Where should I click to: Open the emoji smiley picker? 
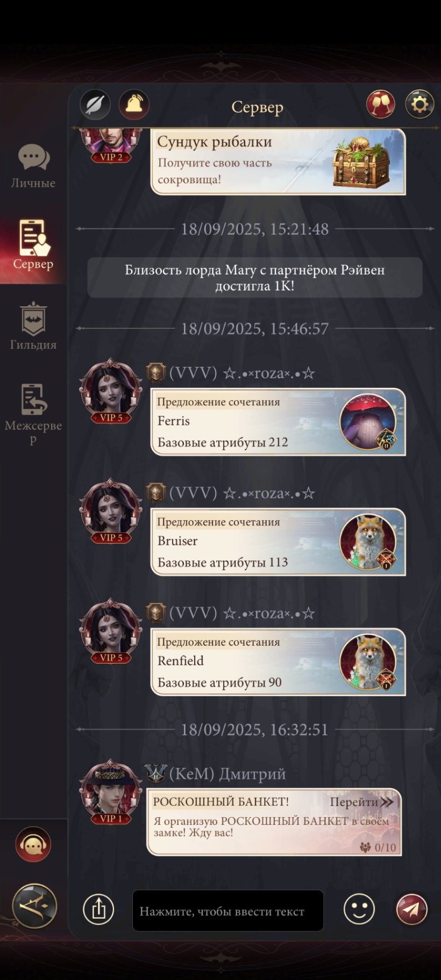(x=359, y=909)
